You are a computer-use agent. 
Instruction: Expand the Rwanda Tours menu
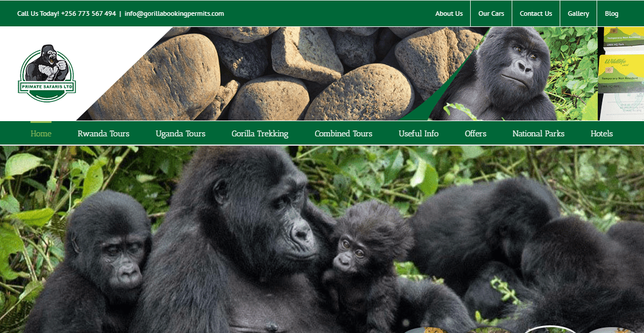tap(104, 133)
